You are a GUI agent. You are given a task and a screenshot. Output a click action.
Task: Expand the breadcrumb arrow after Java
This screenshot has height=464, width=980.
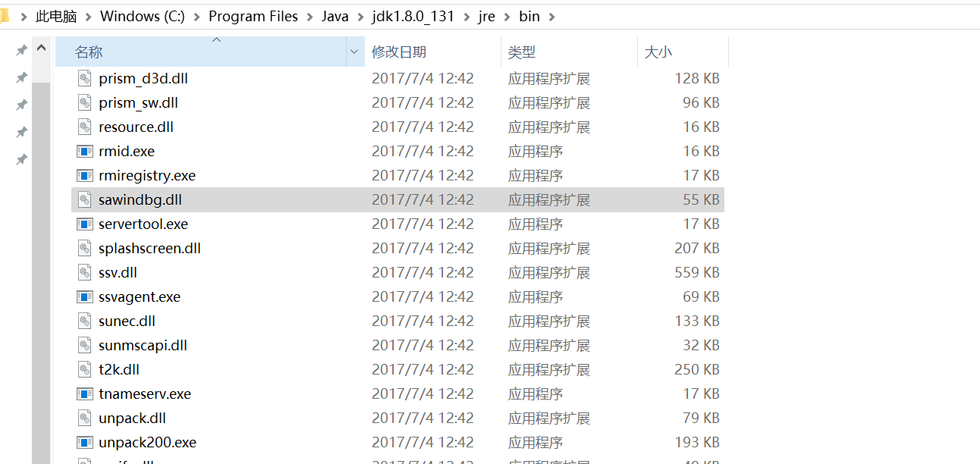[360, 15]
